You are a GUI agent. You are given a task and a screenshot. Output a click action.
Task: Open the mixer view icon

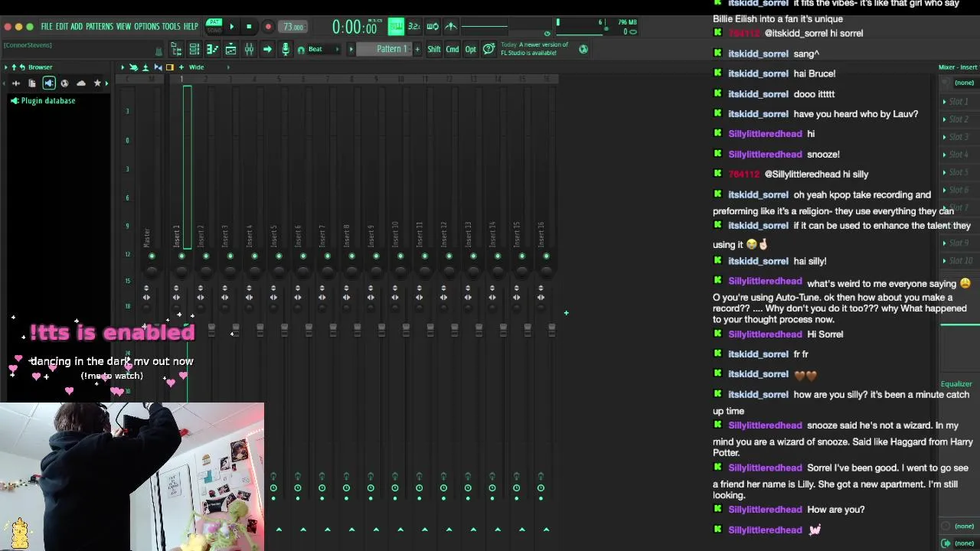(x=249, y=50)
